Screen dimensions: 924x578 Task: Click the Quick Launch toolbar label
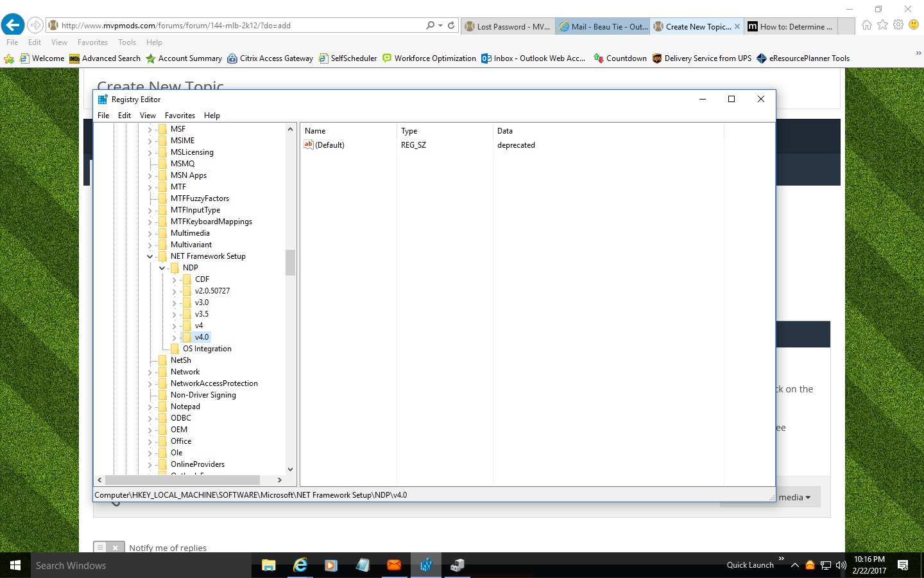pyautogui.click(x=750, y=565)
